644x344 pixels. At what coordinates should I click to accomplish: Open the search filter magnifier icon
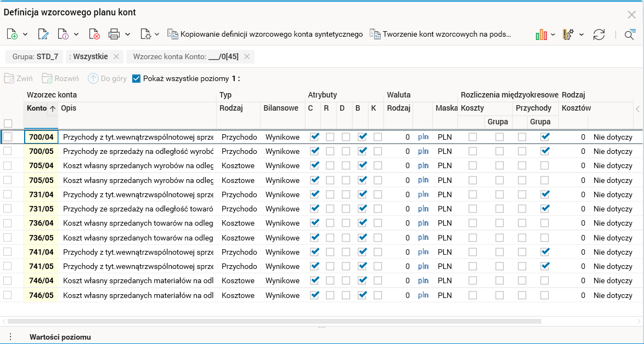coord(629,35)
